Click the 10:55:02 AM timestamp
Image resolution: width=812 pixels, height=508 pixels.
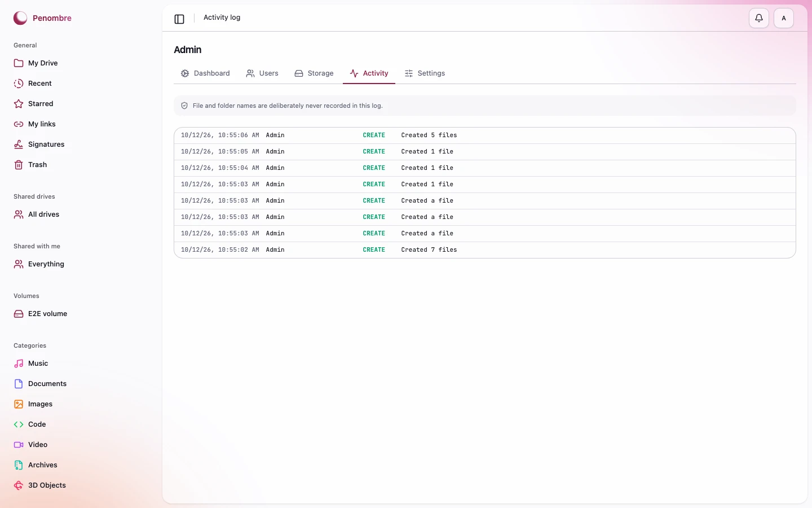pos(220,250)
